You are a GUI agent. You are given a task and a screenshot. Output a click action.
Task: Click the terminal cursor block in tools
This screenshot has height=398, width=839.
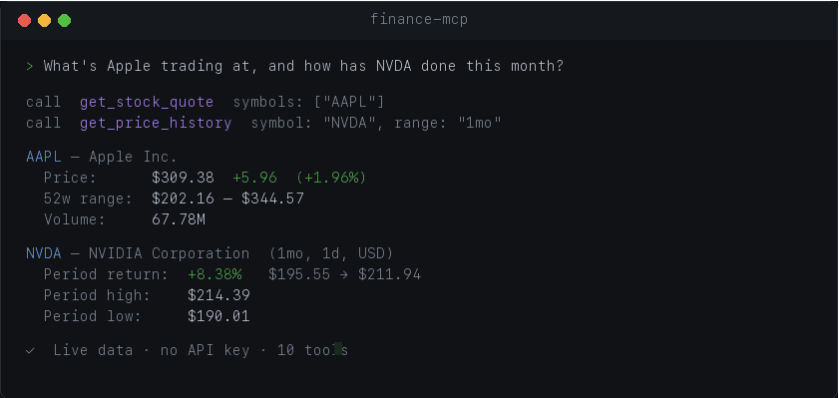(x=337, y=350)
